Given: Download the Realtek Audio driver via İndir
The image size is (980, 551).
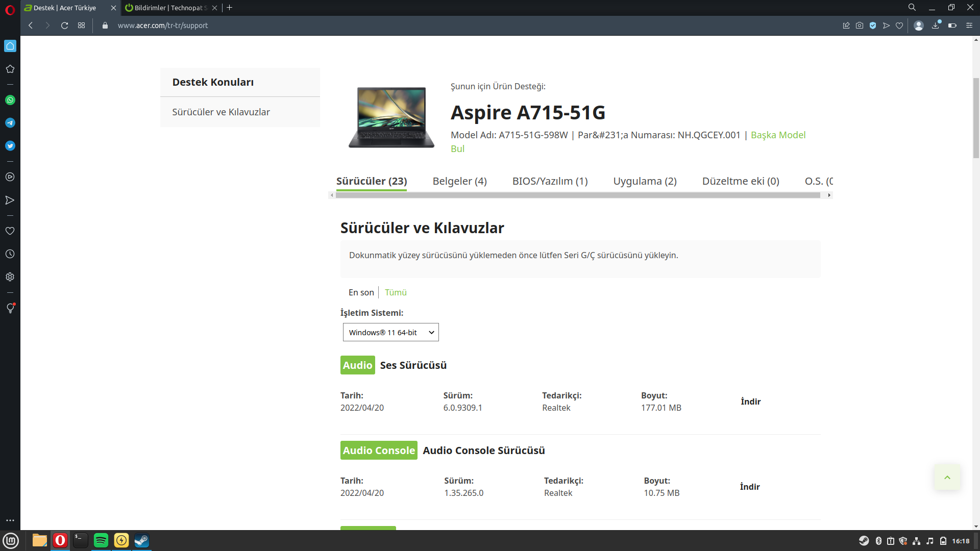Looking at the screenshot, I should [750, 402].
